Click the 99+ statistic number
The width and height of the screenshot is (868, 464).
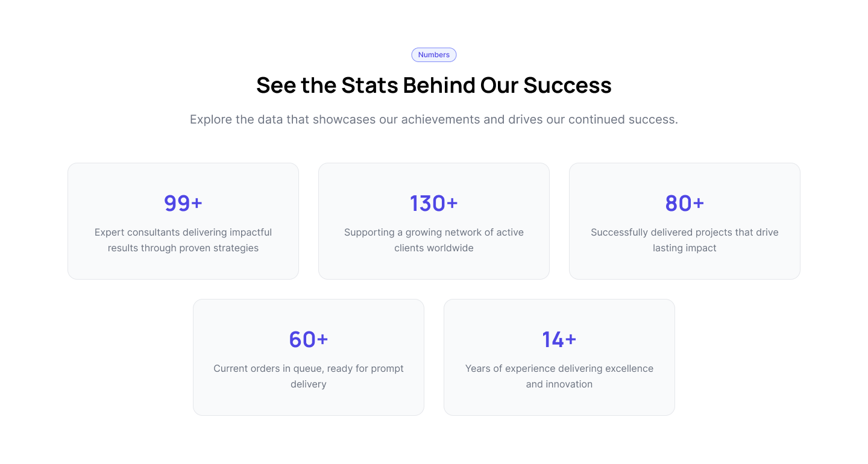(183, 204)
